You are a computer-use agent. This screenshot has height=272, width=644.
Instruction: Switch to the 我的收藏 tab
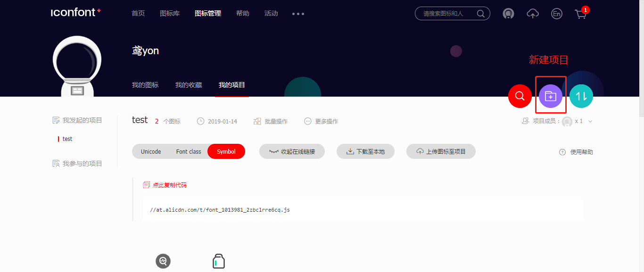pos(188,85)
